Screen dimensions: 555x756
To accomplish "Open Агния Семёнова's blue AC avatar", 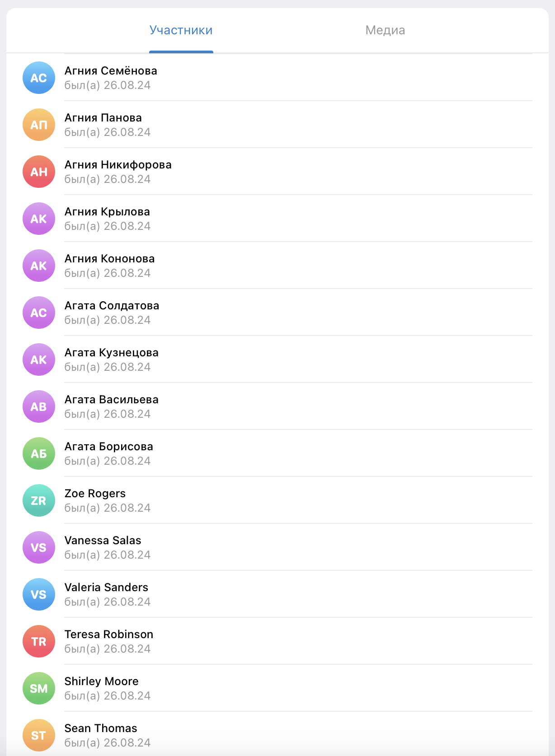I will (39, 78).
